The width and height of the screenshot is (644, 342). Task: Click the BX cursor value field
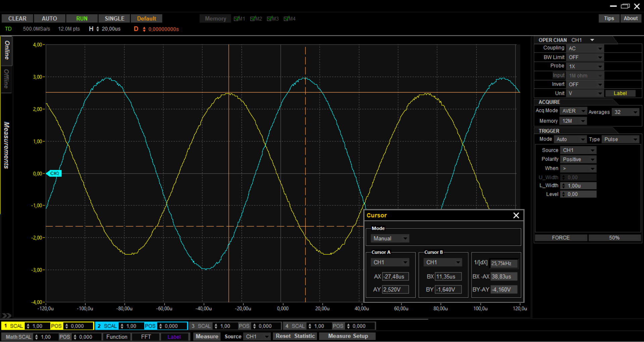(448, 277)
